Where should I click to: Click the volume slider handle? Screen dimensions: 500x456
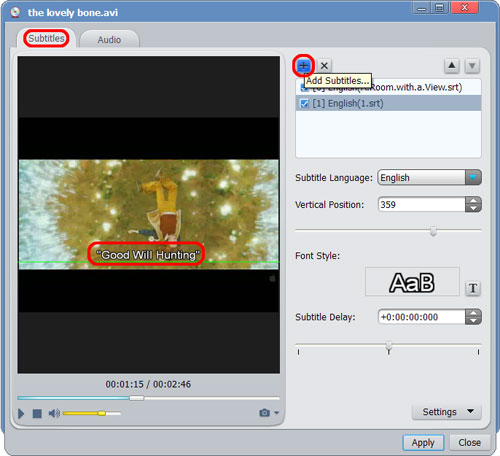click(102, 413)
